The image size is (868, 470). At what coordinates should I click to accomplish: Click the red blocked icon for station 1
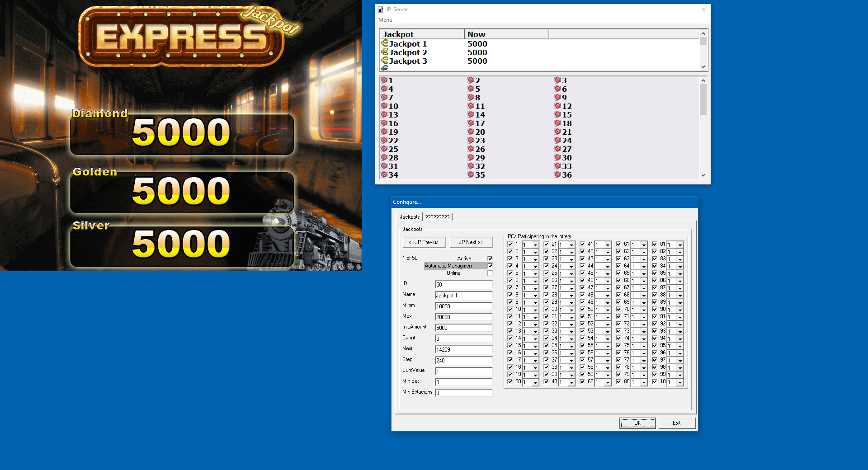[384, 80]
